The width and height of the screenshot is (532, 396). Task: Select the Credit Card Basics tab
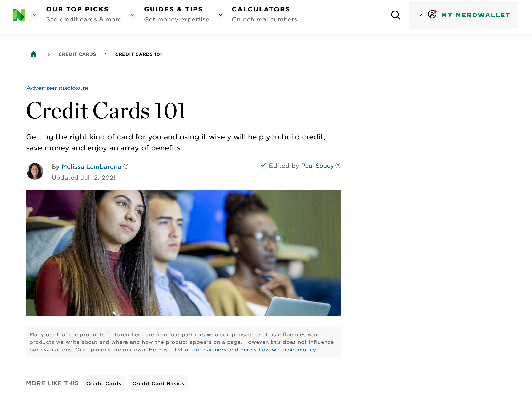click(x=158, y=383)
